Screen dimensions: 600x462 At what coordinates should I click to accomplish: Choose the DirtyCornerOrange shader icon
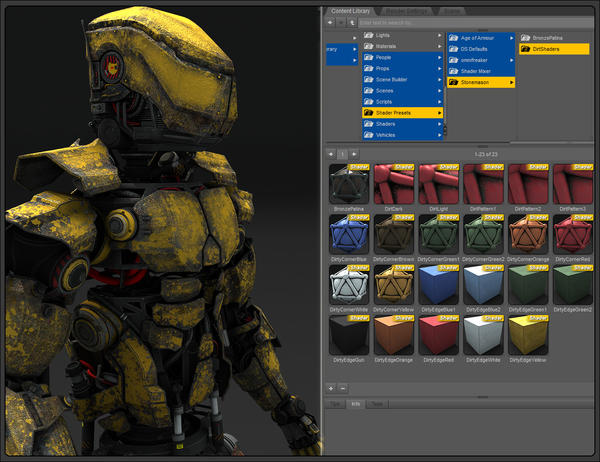528,234
